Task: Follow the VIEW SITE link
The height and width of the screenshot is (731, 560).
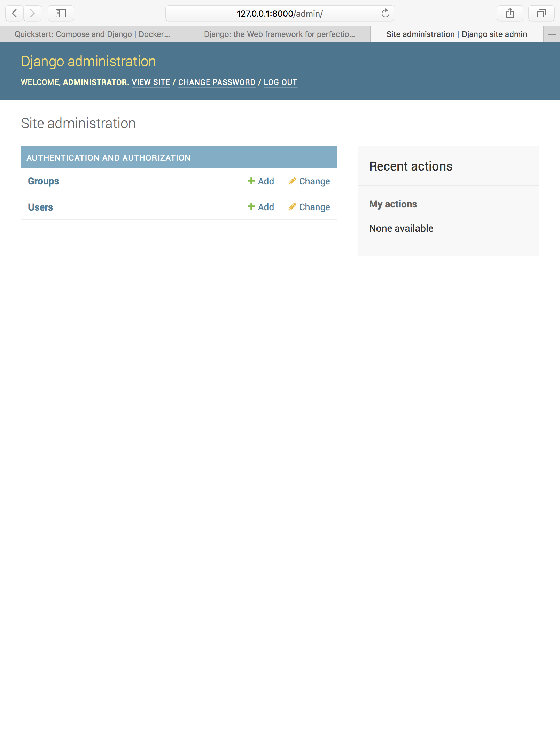Action: [x=151, y=82]
